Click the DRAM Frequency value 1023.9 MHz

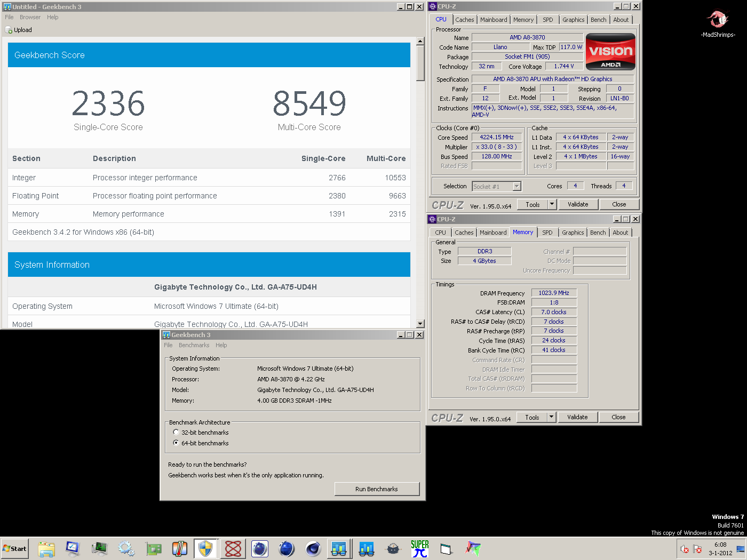[554, 293]
